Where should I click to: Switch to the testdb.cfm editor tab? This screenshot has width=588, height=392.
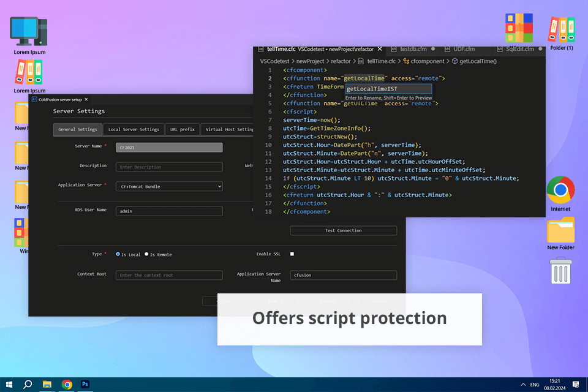[x=413, y=49]
